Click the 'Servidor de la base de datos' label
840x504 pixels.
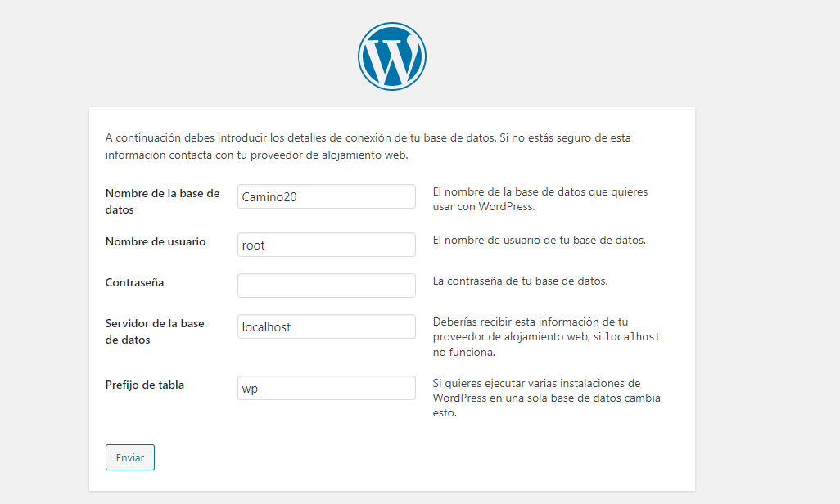point(155,331)
